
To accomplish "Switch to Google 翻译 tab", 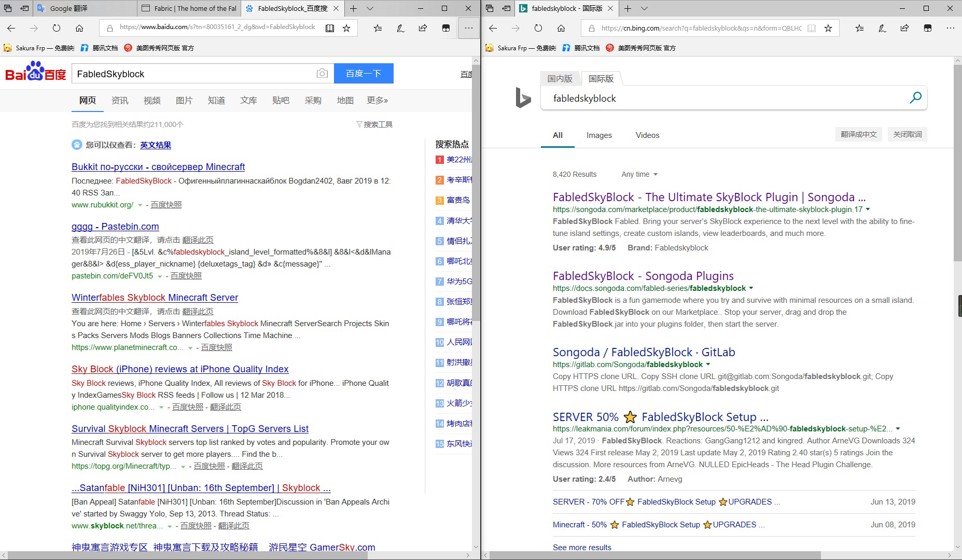I will pos(86,8).
